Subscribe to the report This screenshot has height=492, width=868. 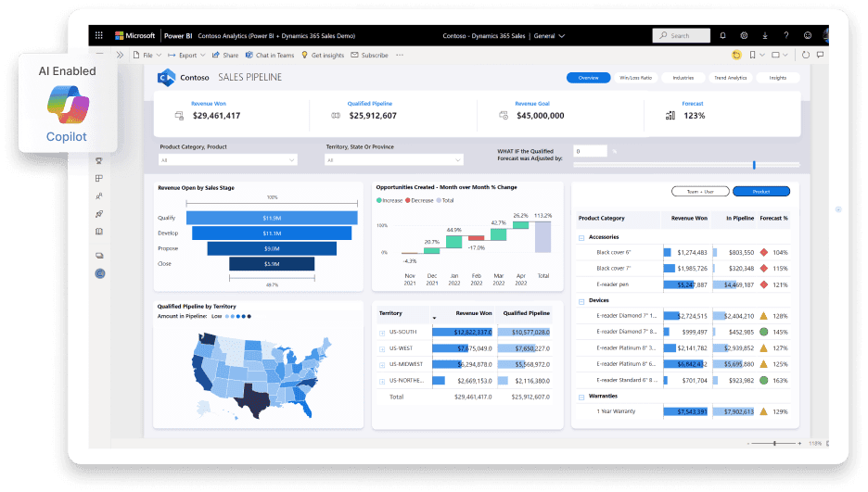(370, 56)
